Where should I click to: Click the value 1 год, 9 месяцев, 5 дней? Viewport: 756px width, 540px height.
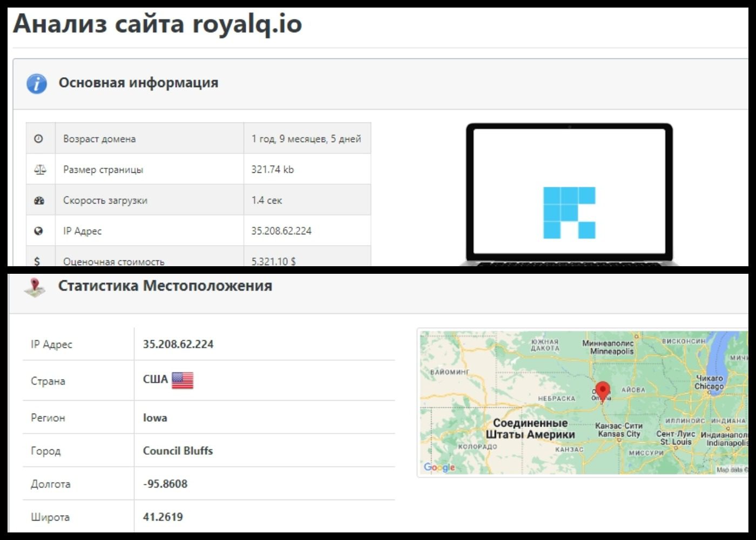[306, 139]
